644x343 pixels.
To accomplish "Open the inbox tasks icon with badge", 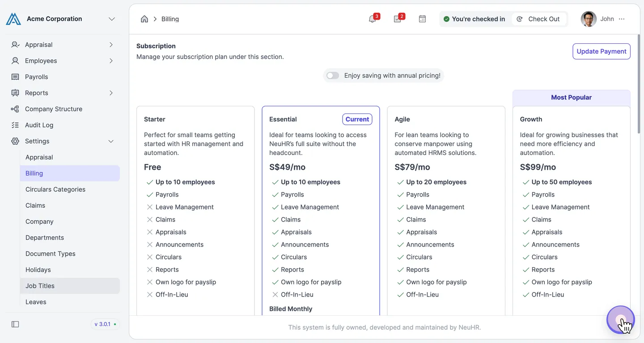I will pyautogui.click(x=397, y=19).
